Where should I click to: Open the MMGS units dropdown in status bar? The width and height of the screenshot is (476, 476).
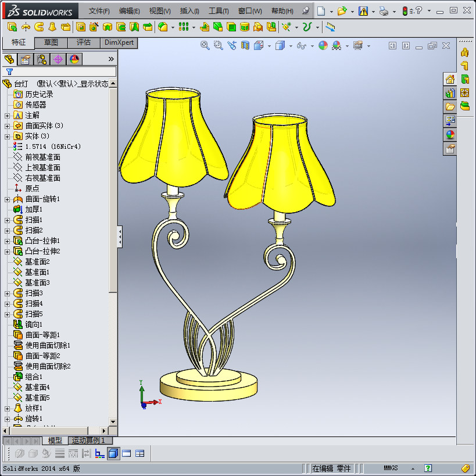coord(392,468)
